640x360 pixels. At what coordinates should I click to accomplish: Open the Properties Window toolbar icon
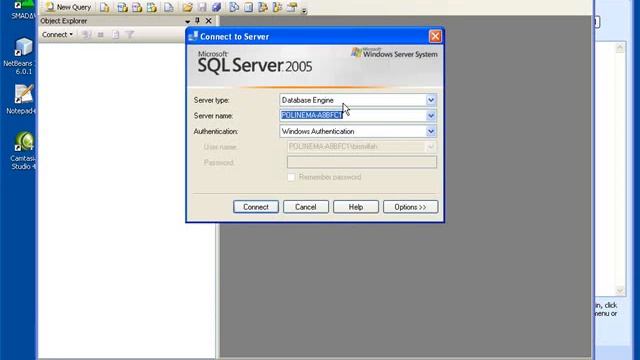click(292, 7)
